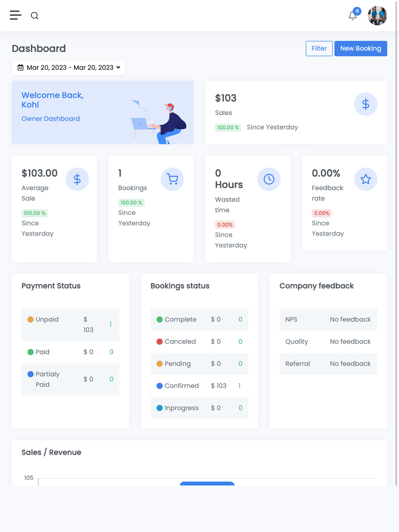Click the Payment Status heading

[51, 286]
